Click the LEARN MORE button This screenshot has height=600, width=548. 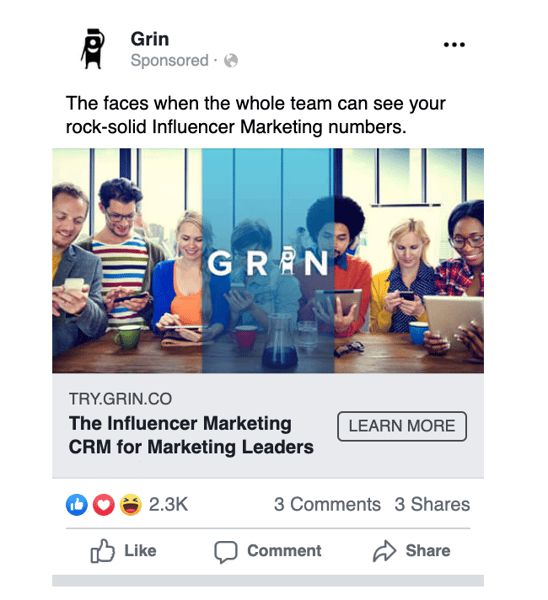tap(402, 426)
